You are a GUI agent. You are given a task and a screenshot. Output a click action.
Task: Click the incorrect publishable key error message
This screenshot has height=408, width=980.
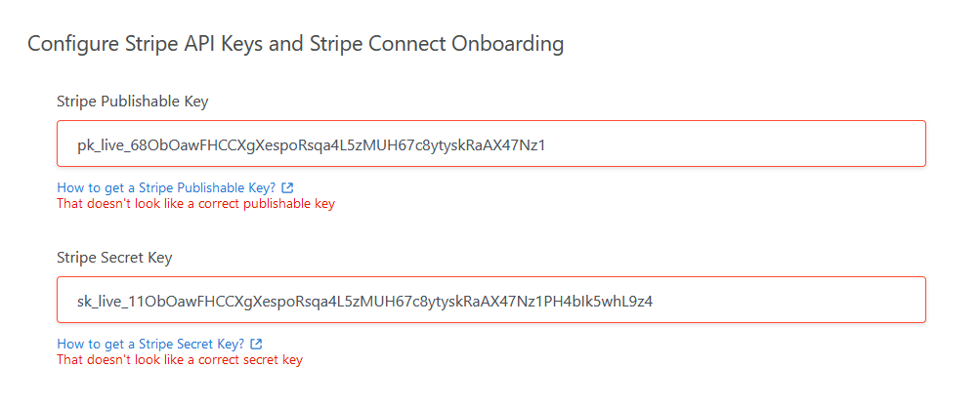point(196,204)
